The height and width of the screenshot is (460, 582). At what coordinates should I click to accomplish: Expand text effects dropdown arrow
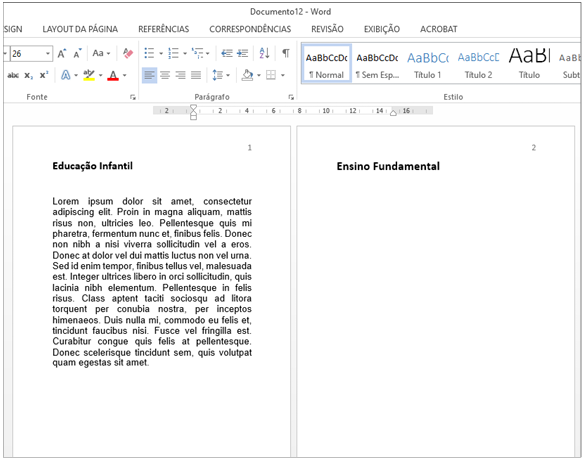tap(76, 76)
